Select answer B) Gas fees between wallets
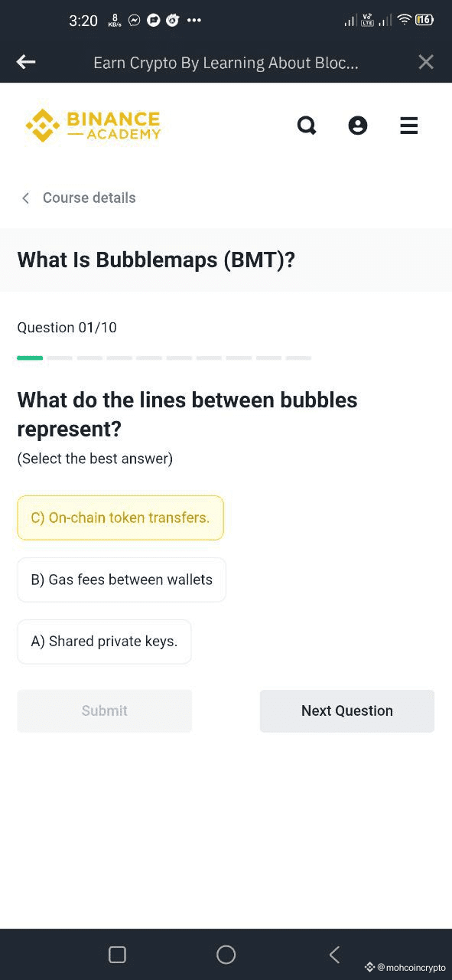Screen dimensions: 452x980 tap(122, 580)
